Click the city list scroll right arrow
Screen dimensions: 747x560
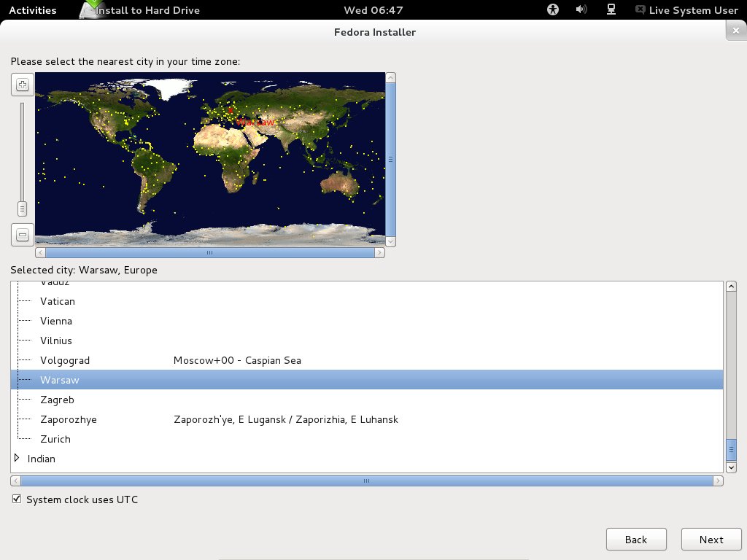[x=718, y=481]
